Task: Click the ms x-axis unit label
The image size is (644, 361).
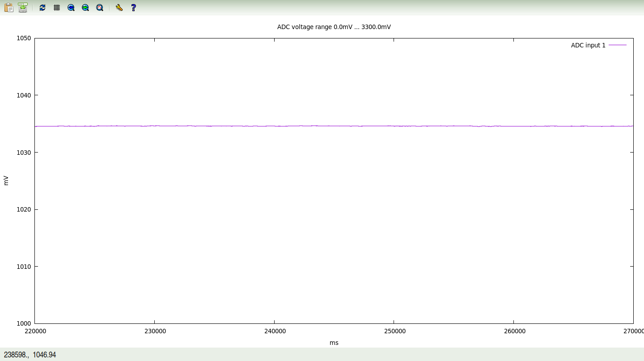Action: pyautogui.click(x=334, y=343)
